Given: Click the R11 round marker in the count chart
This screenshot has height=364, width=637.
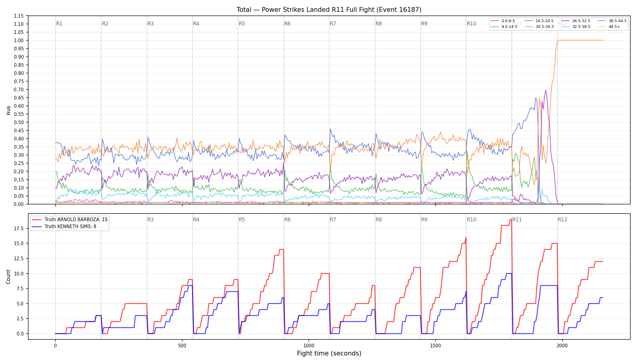Looking at the screenshot, I should [517, 220].
